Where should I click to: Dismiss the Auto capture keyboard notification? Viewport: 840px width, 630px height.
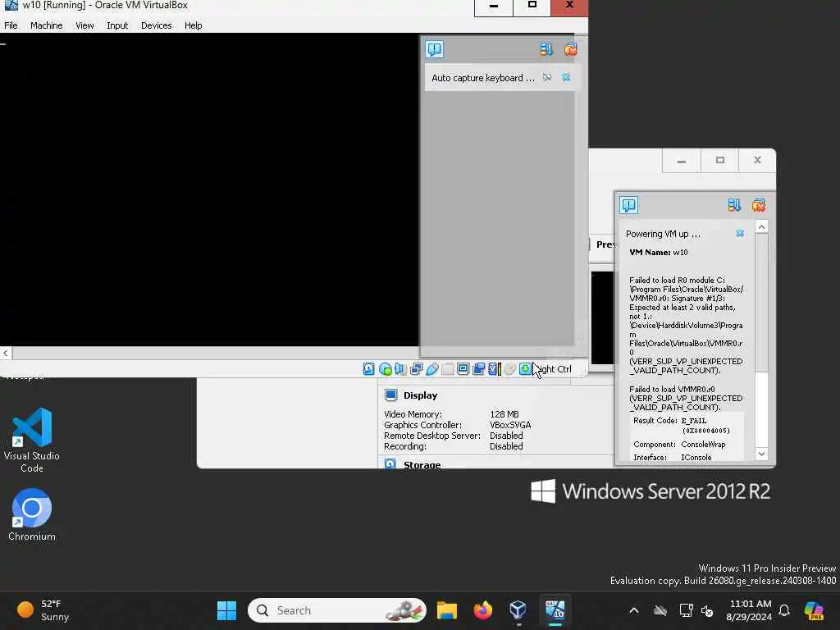[566, 78]
